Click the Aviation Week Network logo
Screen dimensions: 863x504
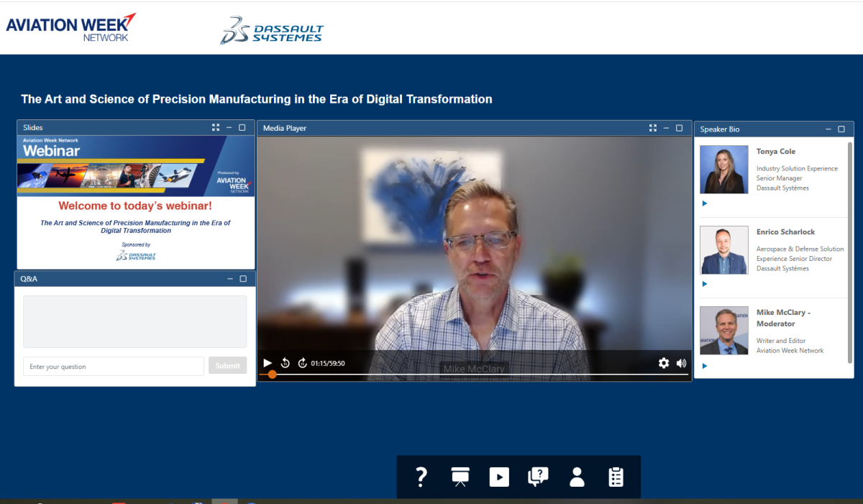point(70,27)
